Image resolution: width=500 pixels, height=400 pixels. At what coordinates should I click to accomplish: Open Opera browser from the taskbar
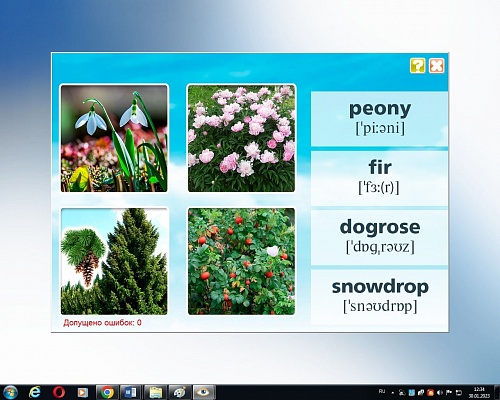[x=59, y=392]
